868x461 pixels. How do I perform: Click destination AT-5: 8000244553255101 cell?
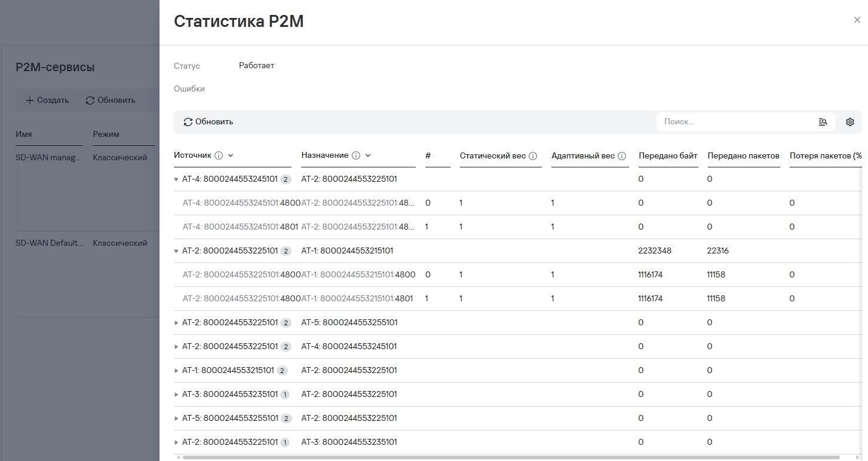349,323
